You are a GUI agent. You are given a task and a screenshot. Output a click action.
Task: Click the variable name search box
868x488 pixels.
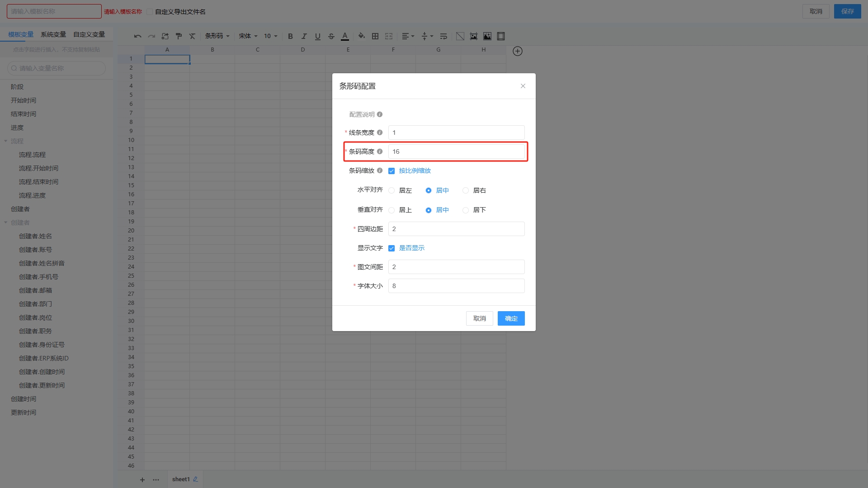pos(57,68)
